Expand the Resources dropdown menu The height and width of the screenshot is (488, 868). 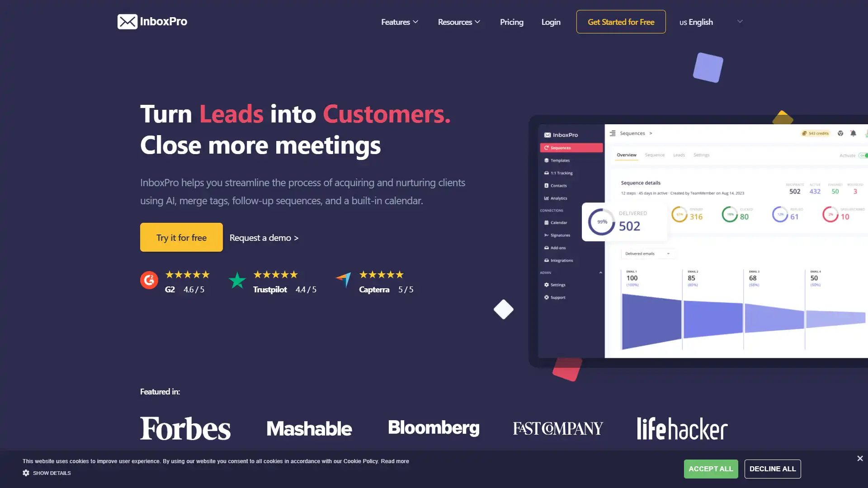[459, 21]
